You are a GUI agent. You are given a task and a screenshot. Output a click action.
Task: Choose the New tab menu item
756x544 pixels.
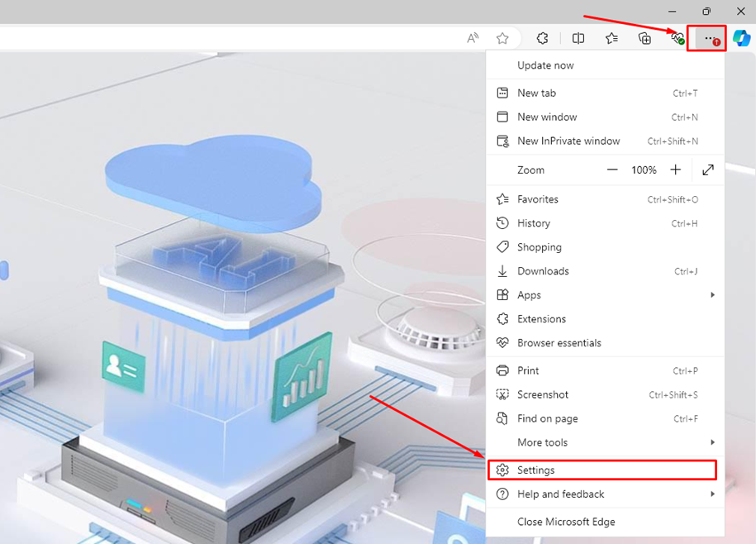pyautogui.click(x=605, y=93)
